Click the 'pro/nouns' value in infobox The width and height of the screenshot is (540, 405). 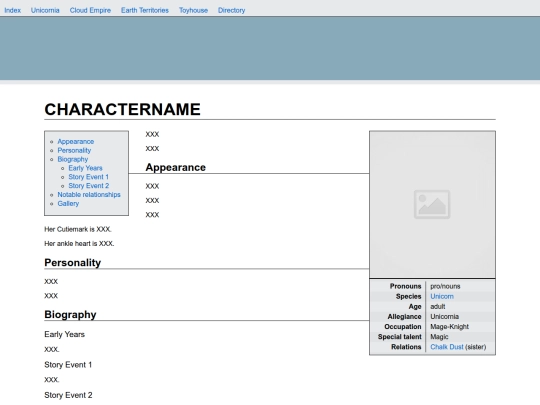point(445,286)
